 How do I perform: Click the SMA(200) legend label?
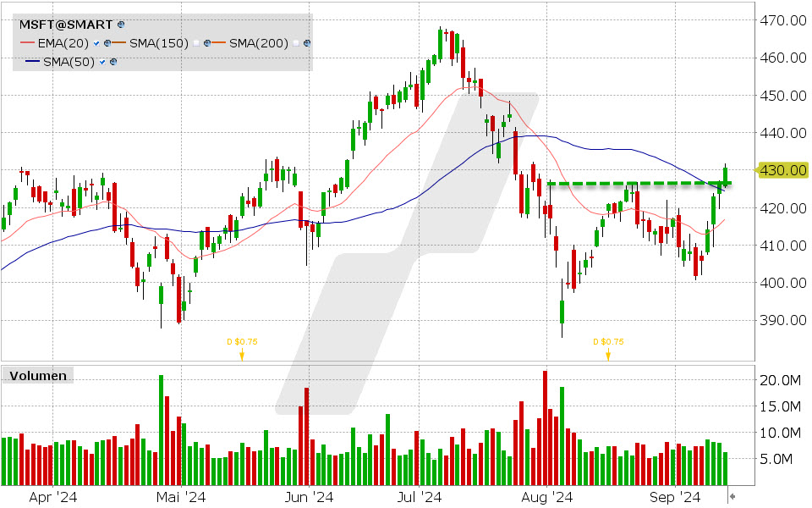[x=259, y=43]
